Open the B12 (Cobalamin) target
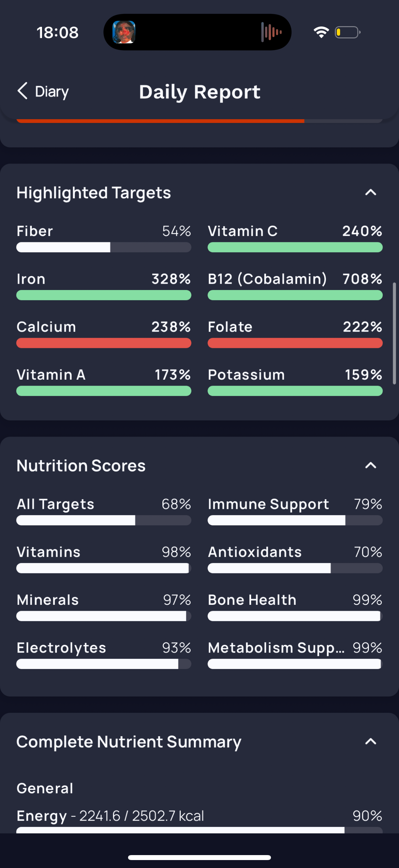 [295, 285]
